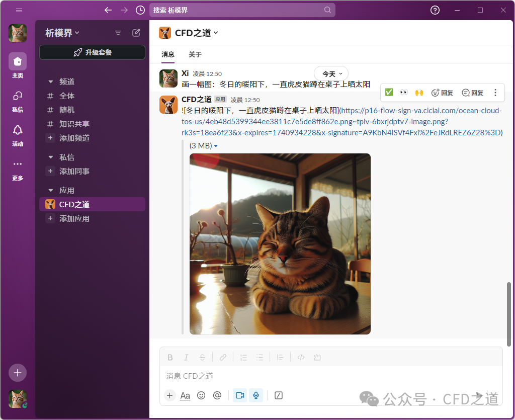Open the 全体 channel
Viewport: 515px width, 420px height.
(93, 96)
